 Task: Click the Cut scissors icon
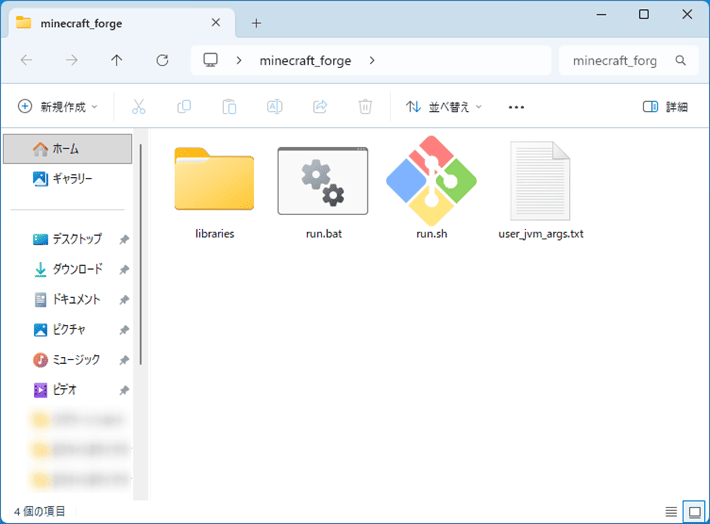point(139,107)
